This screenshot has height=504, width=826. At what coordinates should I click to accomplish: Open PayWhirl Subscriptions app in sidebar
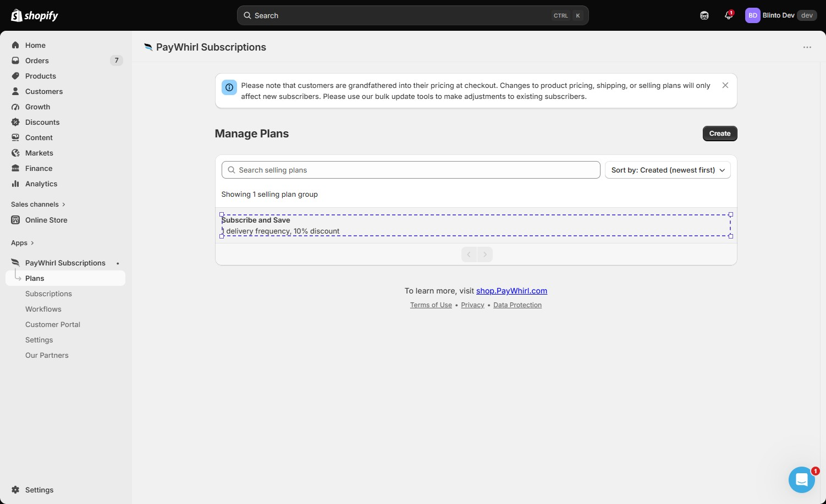pos(65,263)
